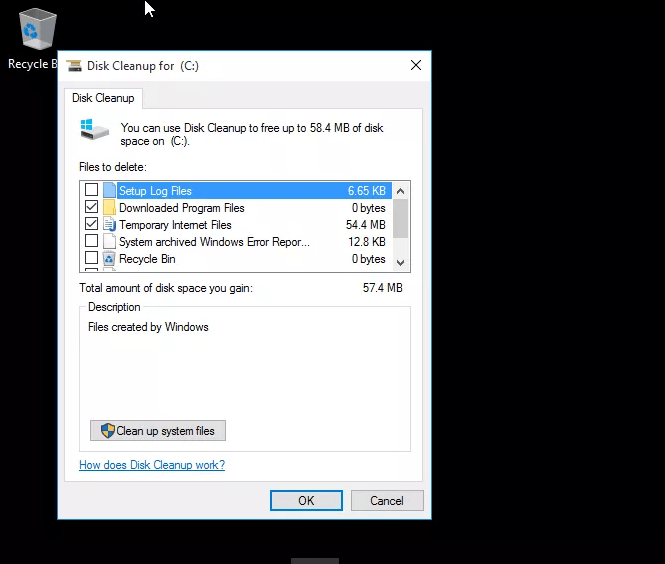Viewport: 665px width, 564px height.
Task: Click the Downloaded Program Files folder icon
Action: [109, 208]
